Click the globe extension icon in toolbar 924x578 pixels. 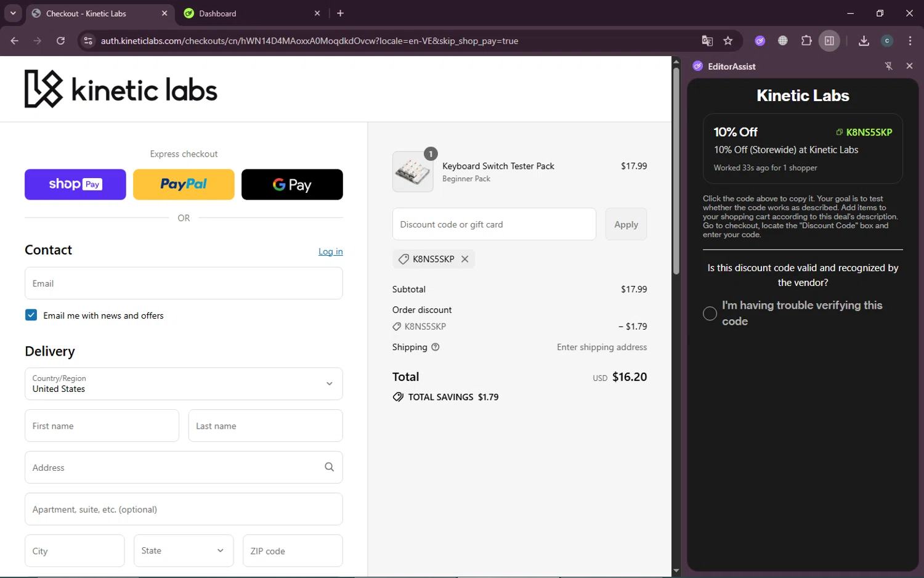pyautogui.click(x=783, y=41)
